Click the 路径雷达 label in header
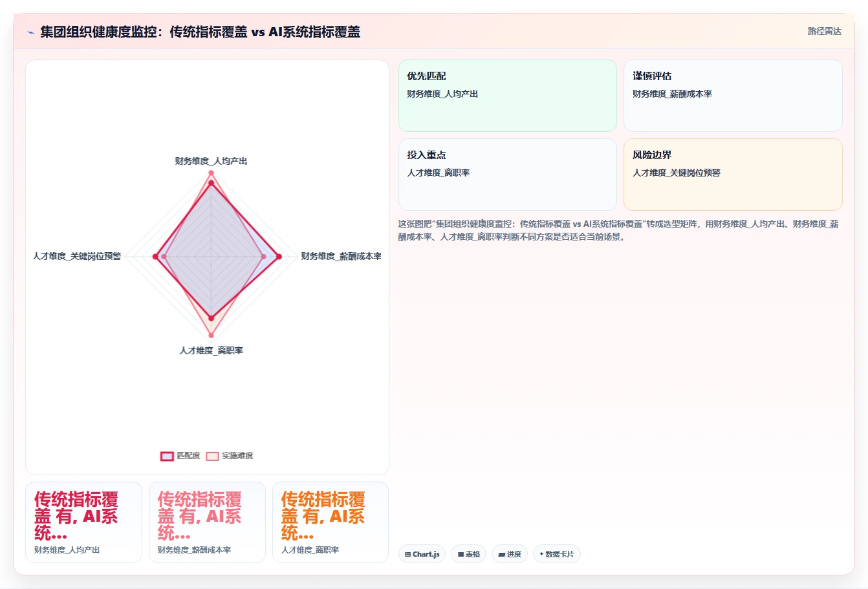 (x=824, y=31)
